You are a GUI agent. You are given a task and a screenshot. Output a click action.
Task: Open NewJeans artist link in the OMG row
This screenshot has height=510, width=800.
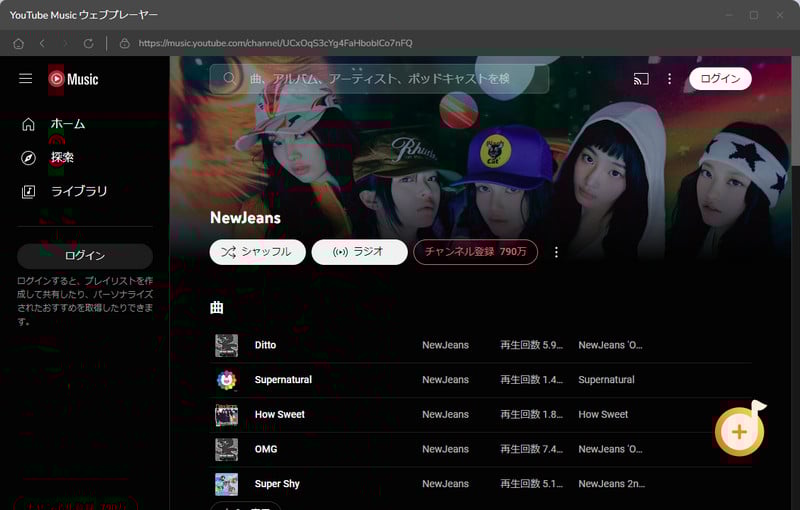(445, 449)
